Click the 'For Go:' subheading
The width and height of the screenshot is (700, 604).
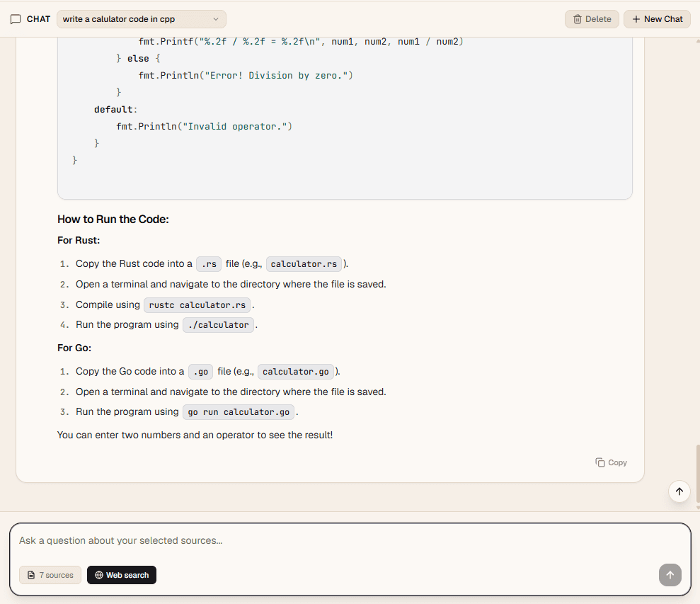(x=74, y=348)
